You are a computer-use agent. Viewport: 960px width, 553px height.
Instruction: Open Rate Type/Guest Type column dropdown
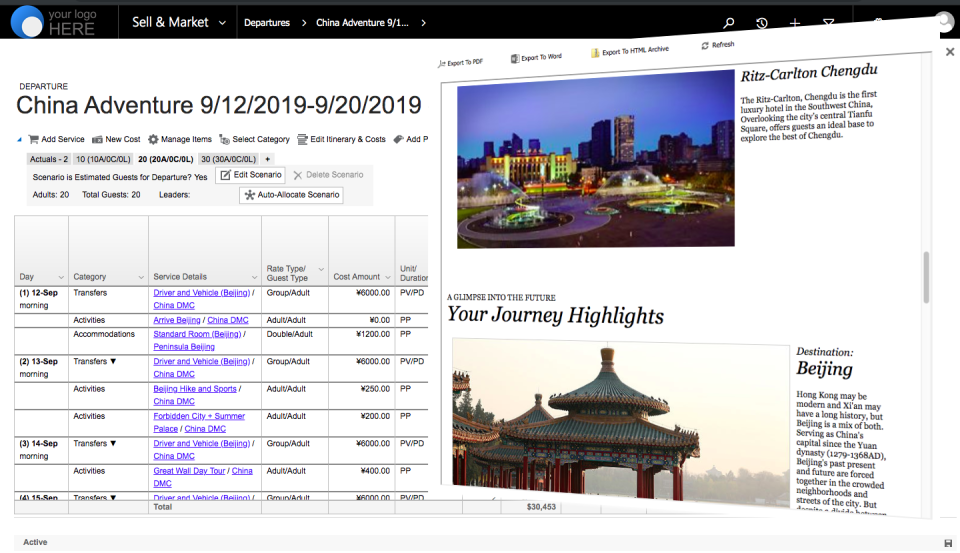click(x=321, y=269)
